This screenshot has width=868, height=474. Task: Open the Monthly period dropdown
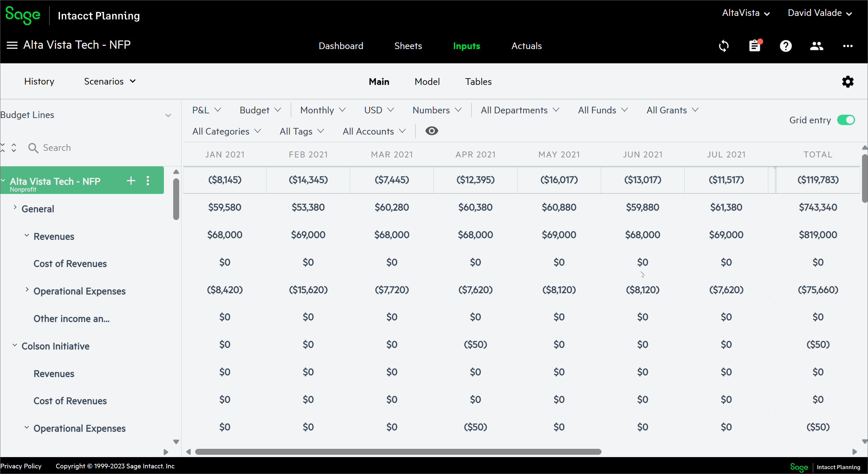click(323, 110)
